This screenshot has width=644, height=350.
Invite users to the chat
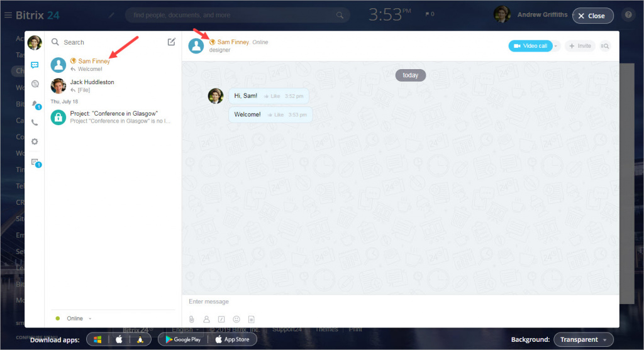580,46
